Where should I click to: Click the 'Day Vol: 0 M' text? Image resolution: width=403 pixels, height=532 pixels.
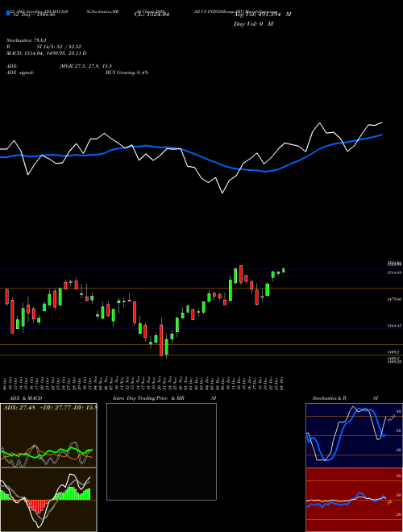click(x=253, y=23)
